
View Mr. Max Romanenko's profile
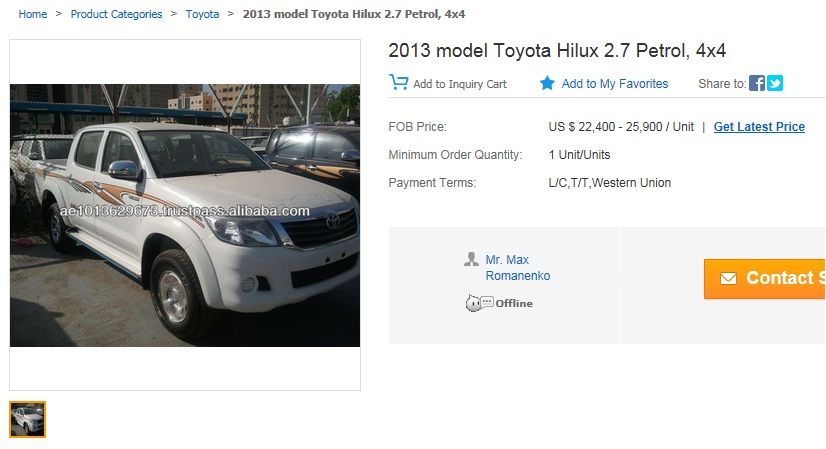tap(517, 268)
